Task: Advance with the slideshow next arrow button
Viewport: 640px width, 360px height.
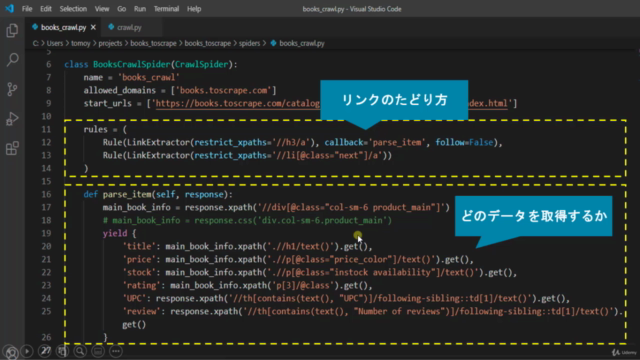Action: click(27, 351)
